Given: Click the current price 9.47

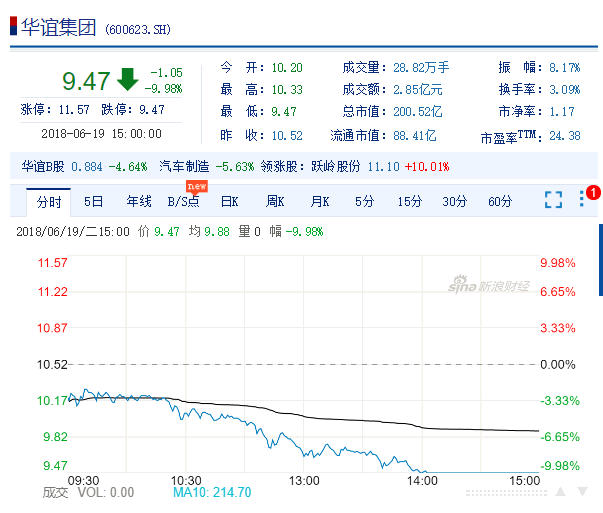Looking at the screenshot, I should click(x=86, y=81).
